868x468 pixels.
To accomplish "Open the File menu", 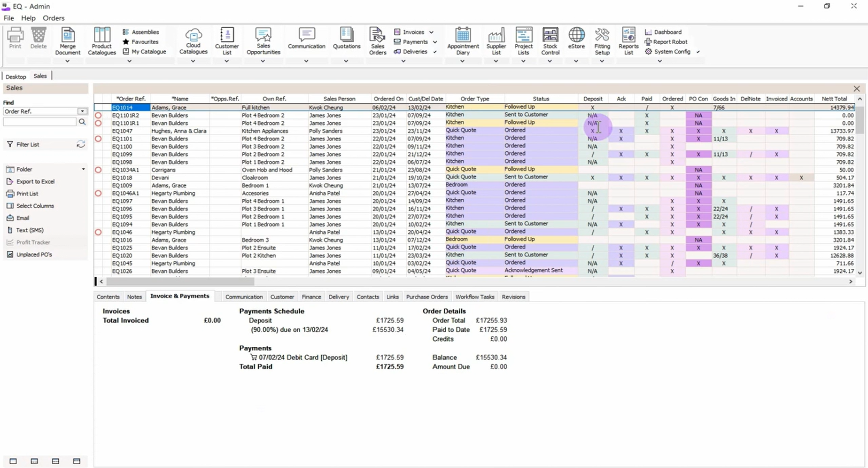I will pyautogui.click(x=8, y=18).
